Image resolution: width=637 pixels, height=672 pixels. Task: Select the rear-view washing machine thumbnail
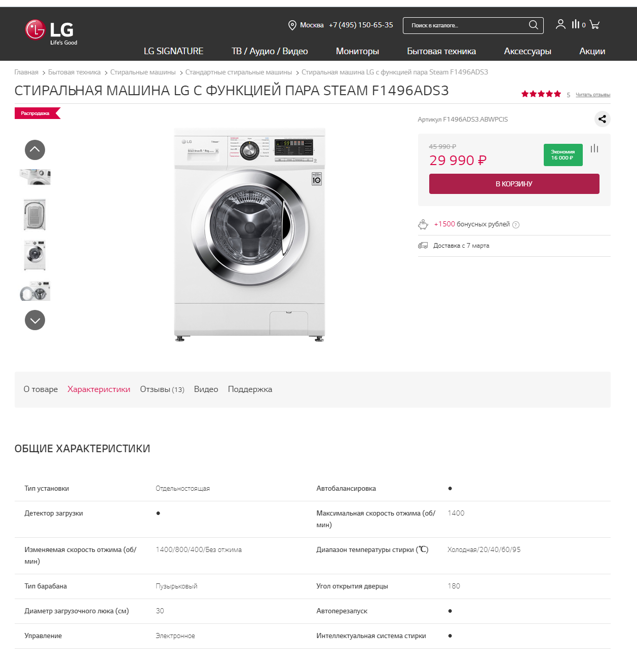[35, 215]
